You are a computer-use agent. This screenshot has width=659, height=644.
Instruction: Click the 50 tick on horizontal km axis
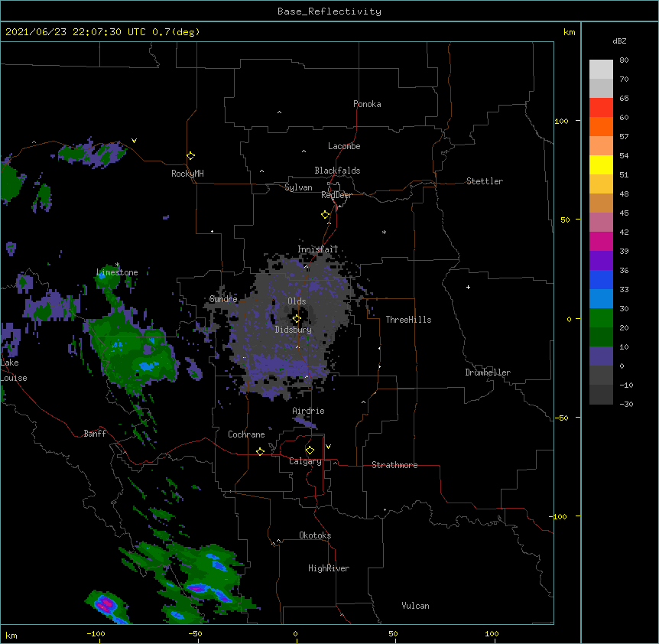(393, 633)
